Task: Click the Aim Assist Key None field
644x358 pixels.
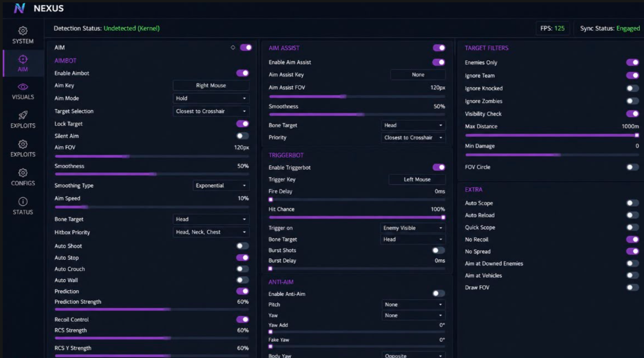Action: [418, 75]
